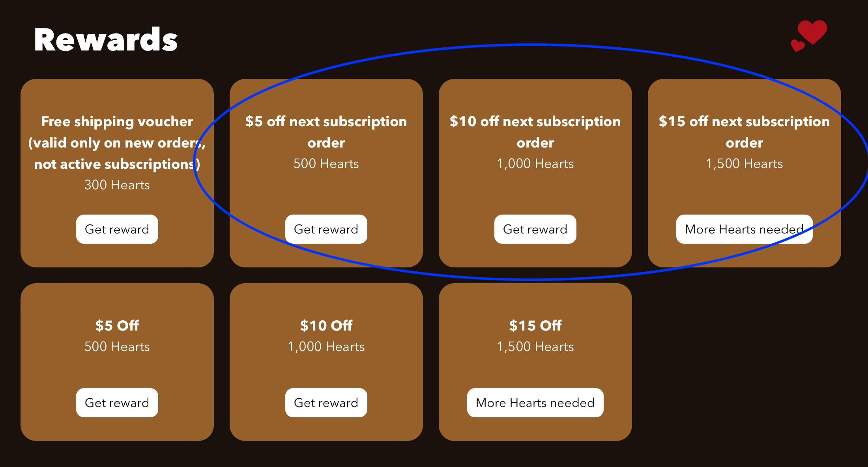Select the $5 off next subscription order title
The width and height of the screenshot is (868, 467).
(x=326, y=132)
